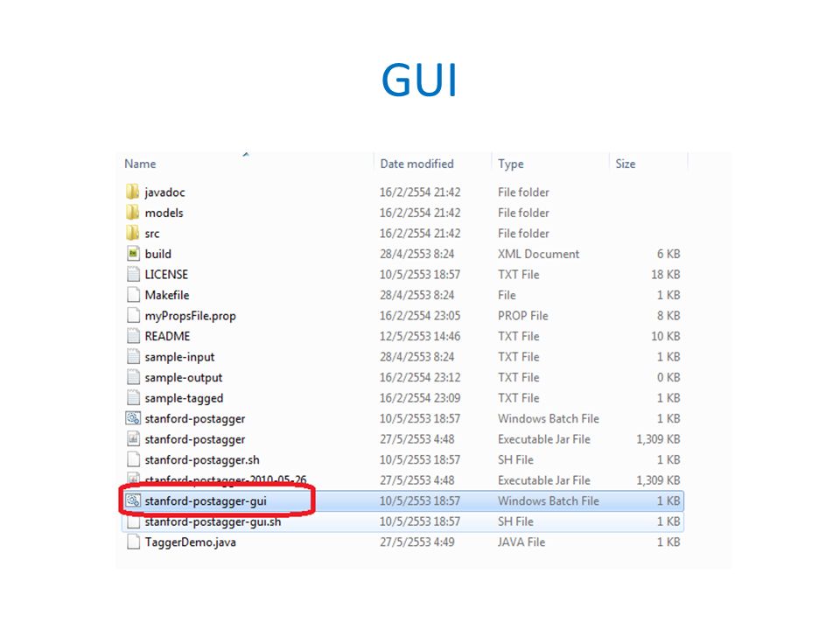Select the myPropsFile.prop file name
This screenshot has height=630, width=840.
click(190, 316)
